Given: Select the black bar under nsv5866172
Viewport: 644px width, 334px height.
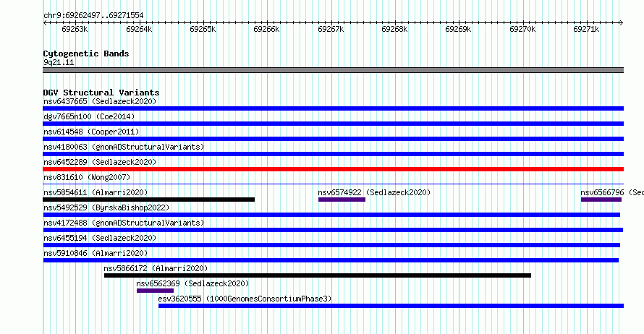Looking at the screenshot, I should click(318, 275).
